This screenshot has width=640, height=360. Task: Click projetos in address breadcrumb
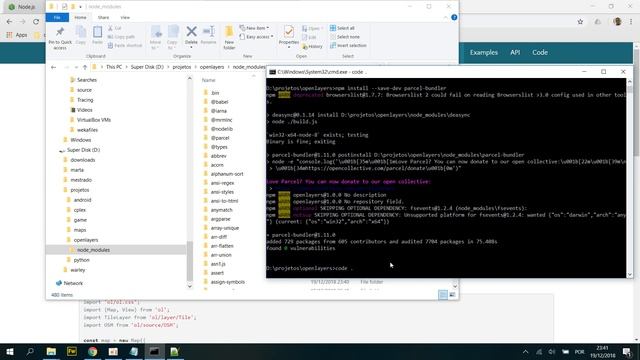tap(182, 67)
